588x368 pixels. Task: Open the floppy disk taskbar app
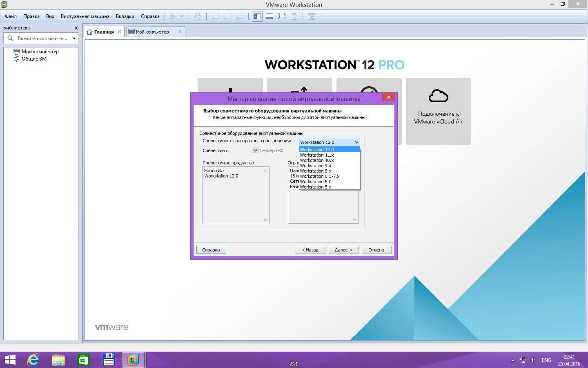coord(109,360)
